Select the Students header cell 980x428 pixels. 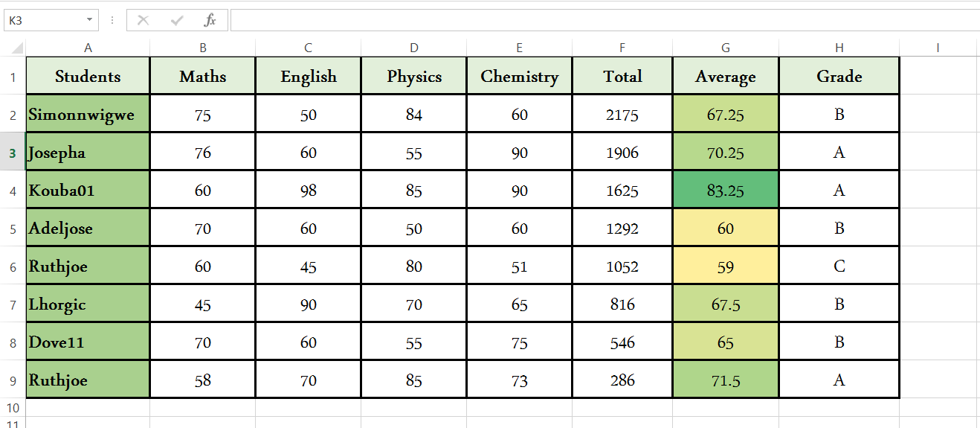coord(88,77)
